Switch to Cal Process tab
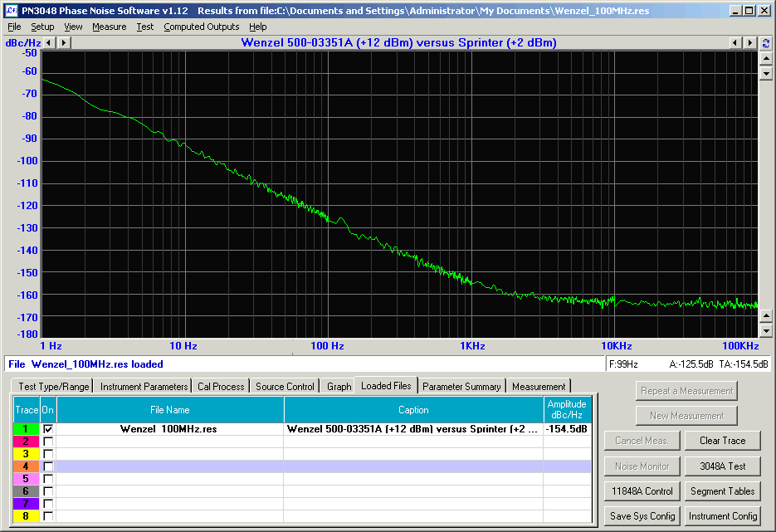This screenshot has height=532, width=776. click(221, 387)
